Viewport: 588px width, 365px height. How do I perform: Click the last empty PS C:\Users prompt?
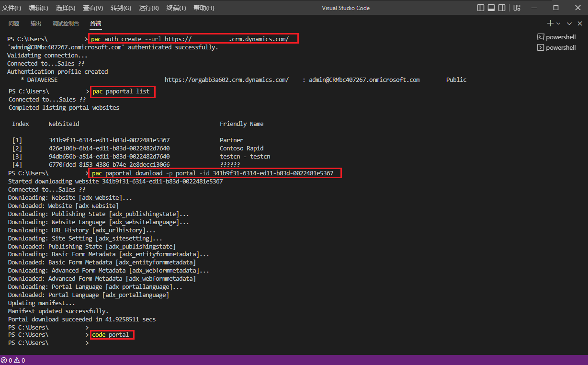(x=48, y=342)
